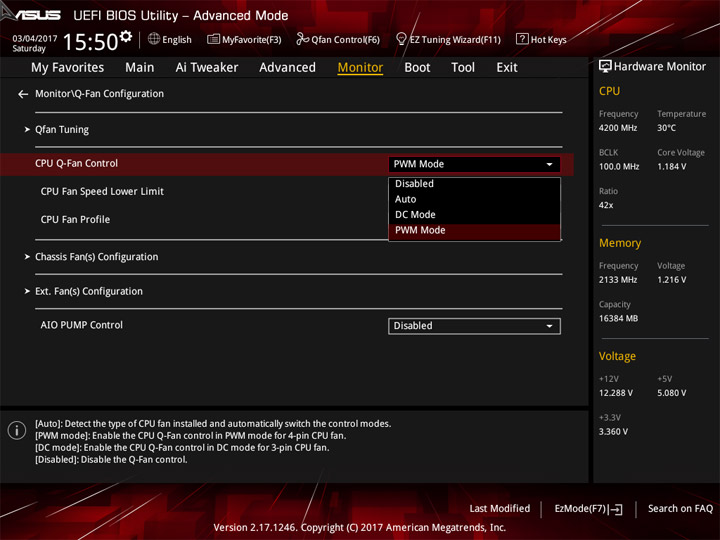Expand the Qfan Tuning submenu
Screen dimensions: 720x540
pos(62,129)
